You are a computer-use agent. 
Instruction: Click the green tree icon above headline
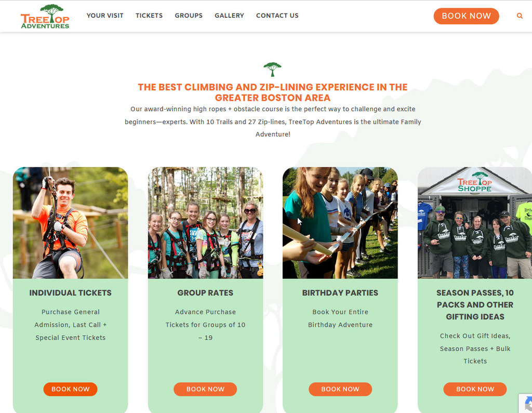pyautogui.click(x=272, y=69)
